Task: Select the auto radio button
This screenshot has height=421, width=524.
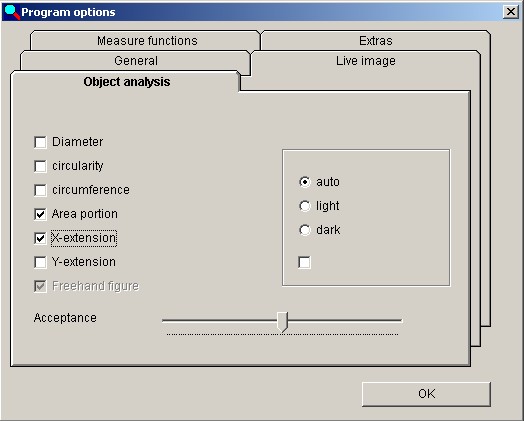Action: click(x=305, y=182)
